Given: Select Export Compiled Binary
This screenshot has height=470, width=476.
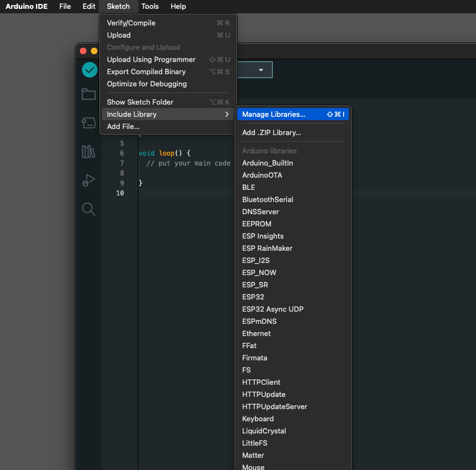Looking at the screenshot, I should tap(168, 71).
